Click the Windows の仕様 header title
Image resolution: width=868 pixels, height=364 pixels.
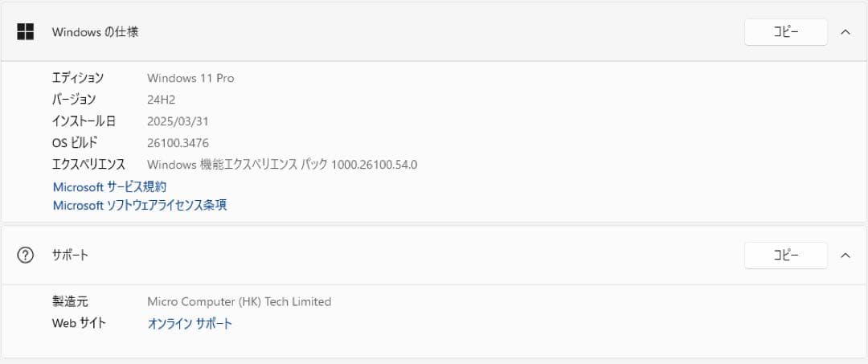(x=95, y=32)
